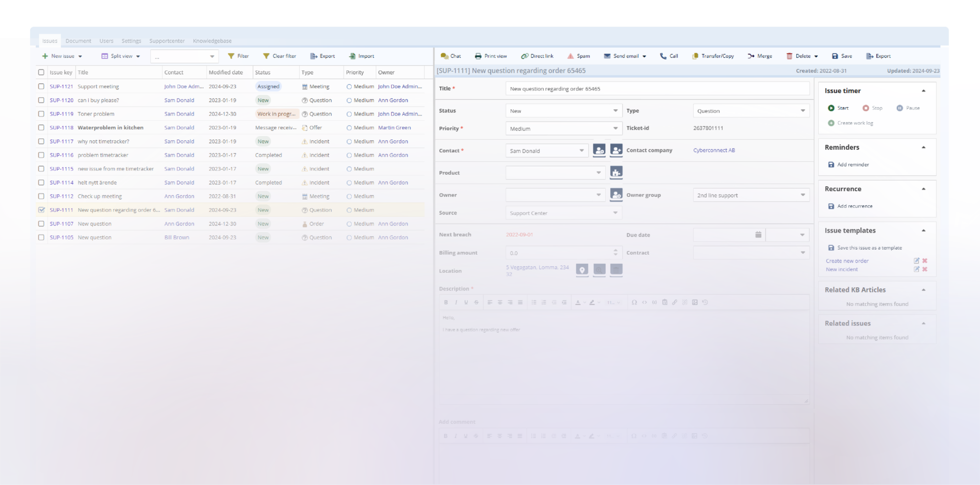Toggle the select-all checkbox in the issue list
The image size is (980, 485).
(41, 72)
